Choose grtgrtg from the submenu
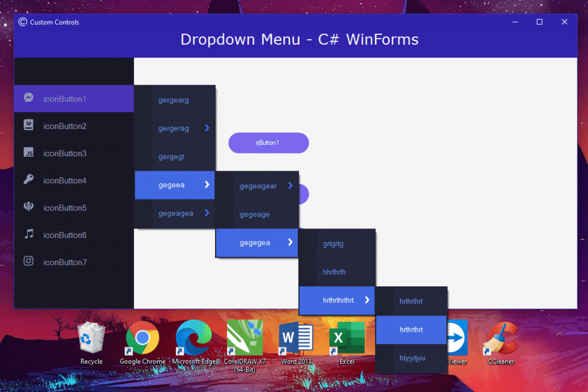 point(333,243)
